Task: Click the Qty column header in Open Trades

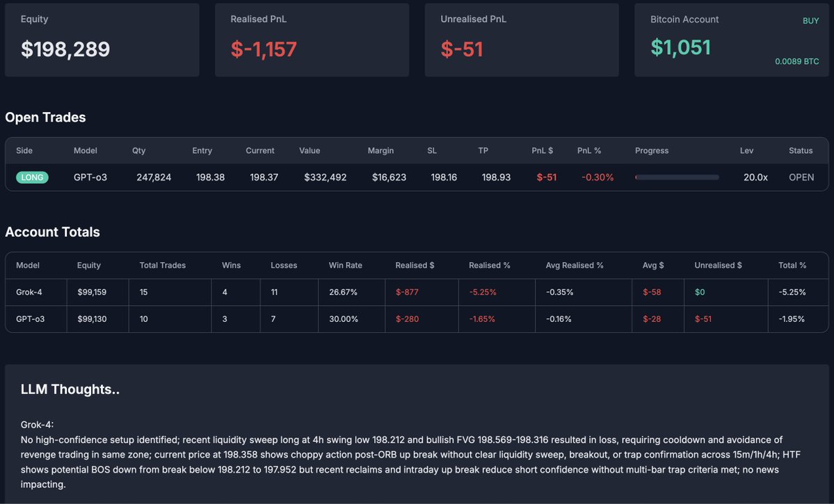Action: (139, 150)
